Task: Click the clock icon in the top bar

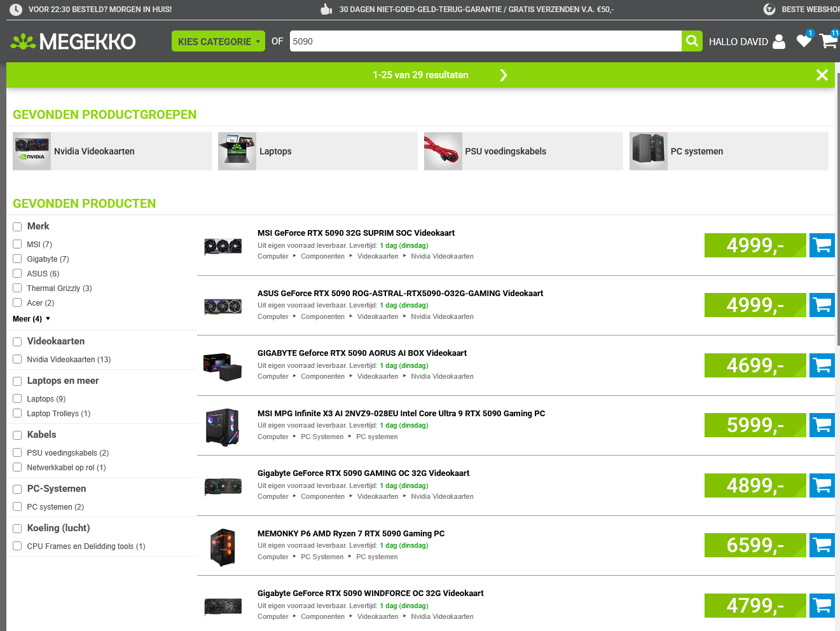Action: [16, 10]
